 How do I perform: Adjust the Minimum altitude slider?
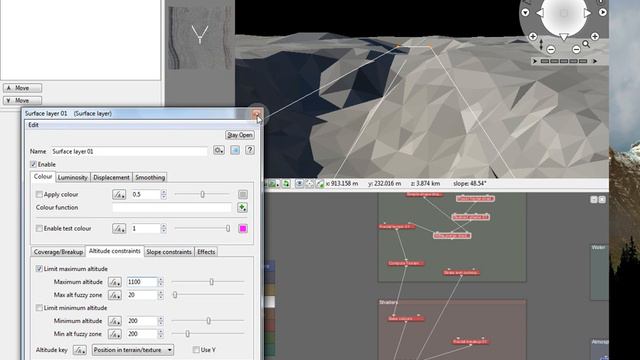208,321
